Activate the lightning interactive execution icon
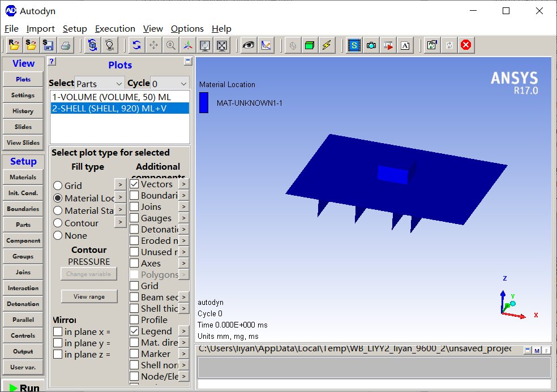This screenshot has height=392, width=557. coord(327,45)
